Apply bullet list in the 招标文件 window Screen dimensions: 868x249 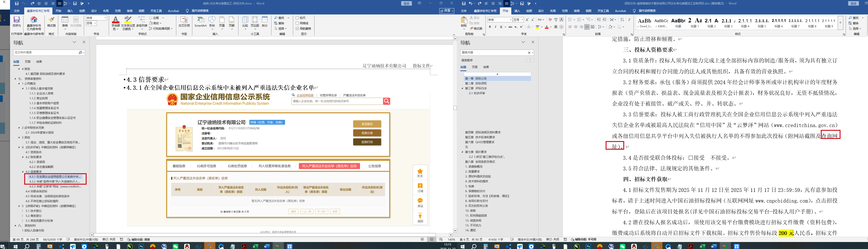(570, 20)
